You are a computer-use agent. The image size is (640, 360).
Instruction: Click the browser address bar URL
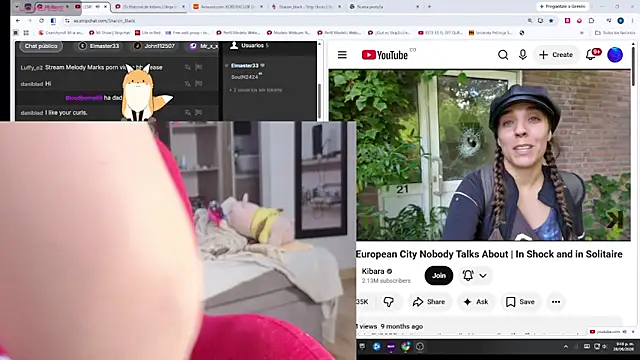click(104, 21)
